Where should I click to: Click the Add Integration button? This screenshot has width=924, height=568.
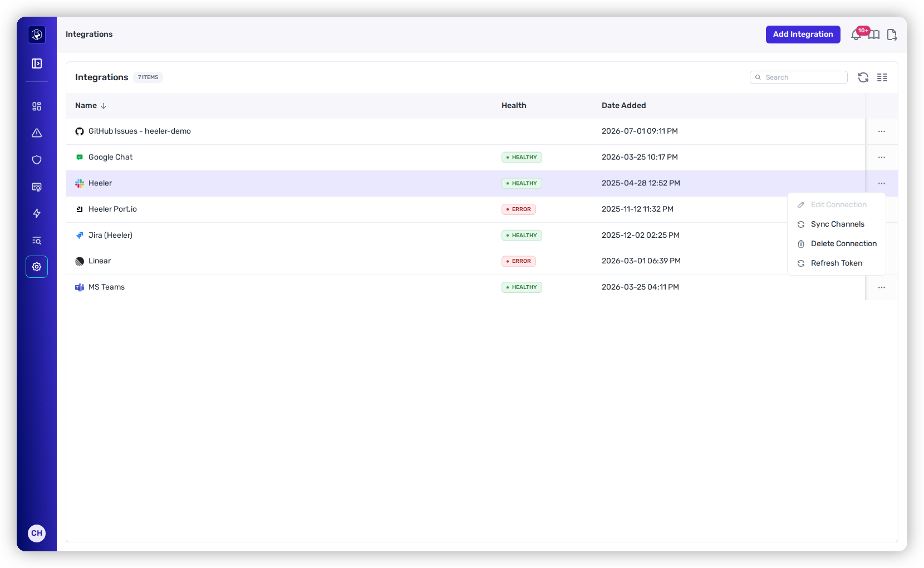click(803, 35)
